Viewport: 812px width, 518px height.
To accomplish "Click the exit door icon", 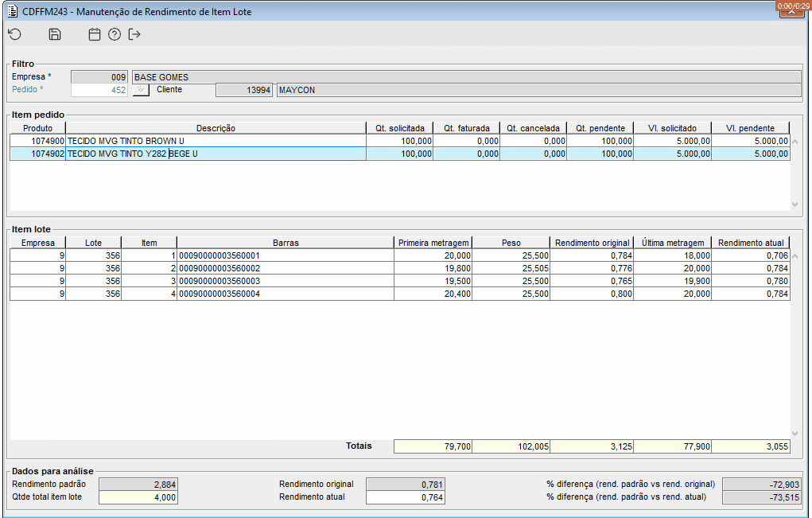I will click(134, 34).
